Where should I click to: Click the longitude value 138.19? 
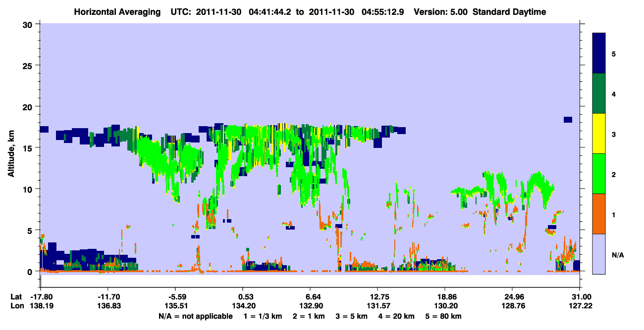pyautogui.click(x=41, y=306)
